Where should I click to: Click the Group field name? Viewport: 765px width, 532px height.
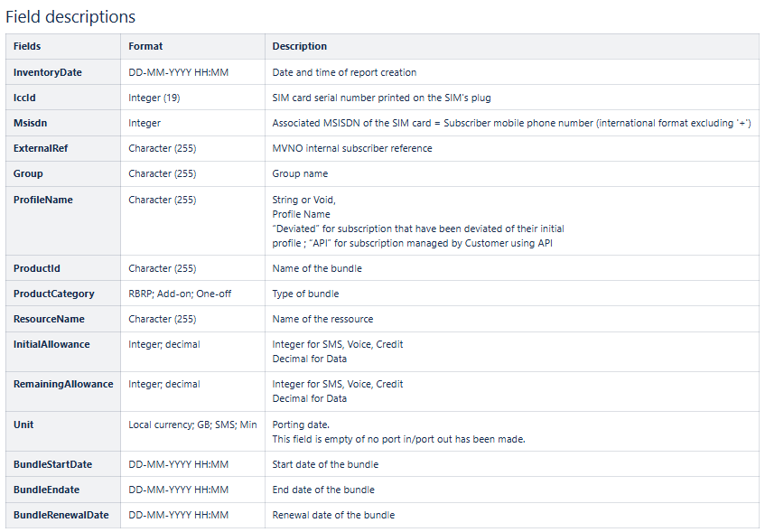tap(28, 173)
